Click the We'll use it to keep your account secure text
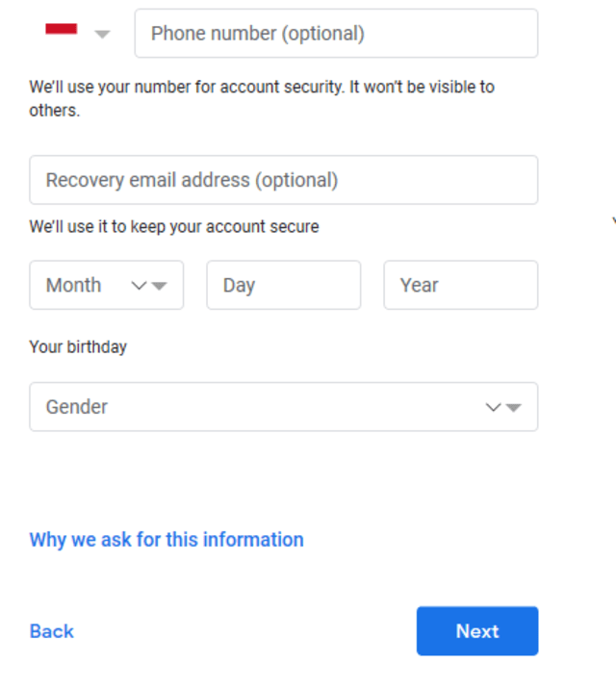The height and width of the screenshot is (688, 616). pyautogui.click(x=174, y=227)
